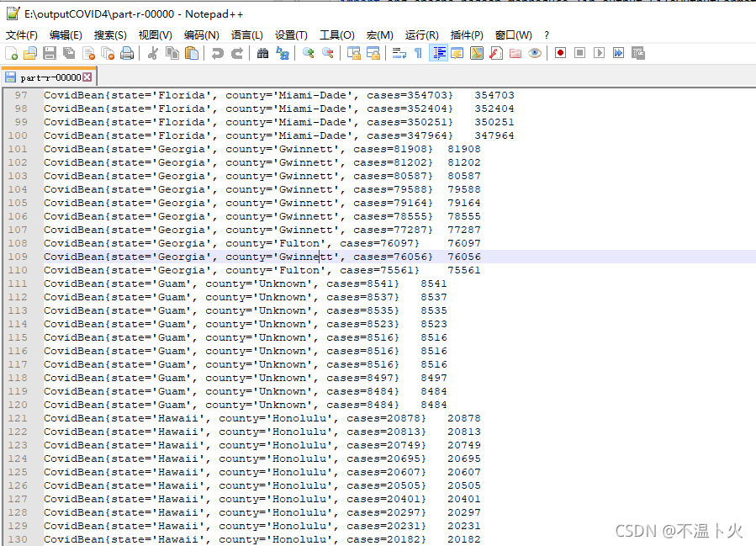This screenshot has width=756, height=546.
Task: Open the 宏(M) menu
Action: (380, 35)
